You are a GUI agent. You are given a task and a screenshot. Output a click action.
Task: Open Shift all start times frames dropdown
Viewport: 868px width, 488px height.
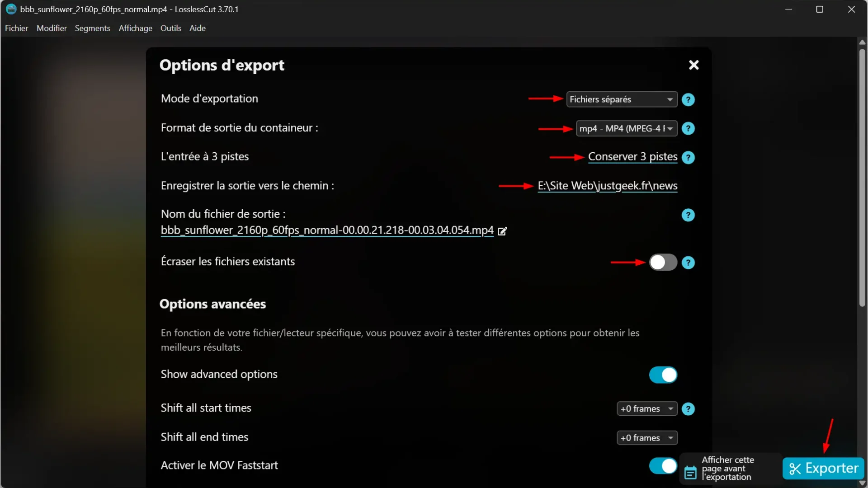[647, 409]
